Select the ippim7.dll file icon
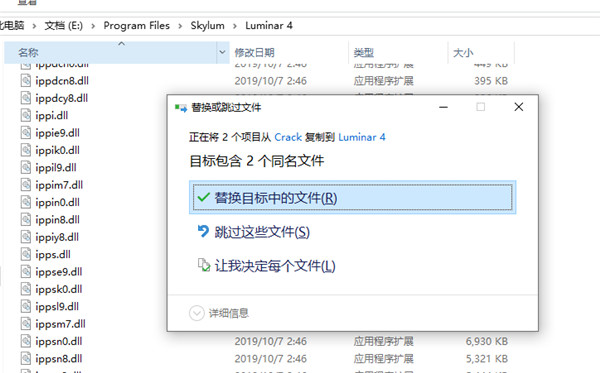600x373 pixels. pyautogui.click(x=26, y=185)
